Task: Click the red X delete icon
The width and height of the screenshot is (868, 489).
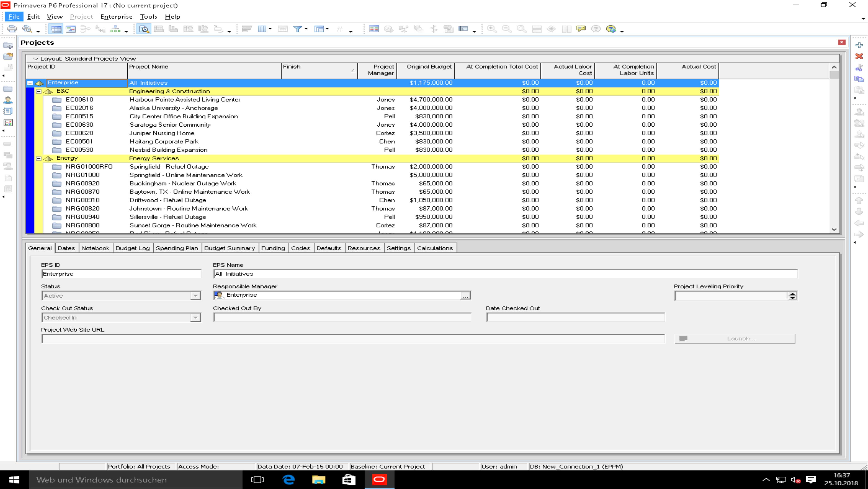Action: 859,56
